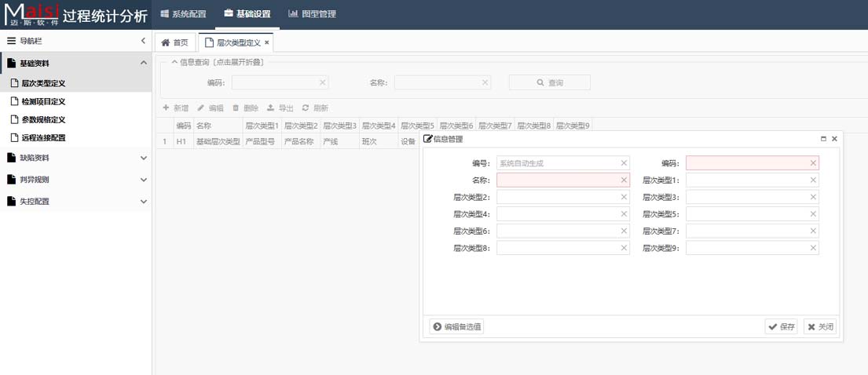The image size is (868, 375).
Task: Click the 编辑备选值 button
Action: coord(456,327)
